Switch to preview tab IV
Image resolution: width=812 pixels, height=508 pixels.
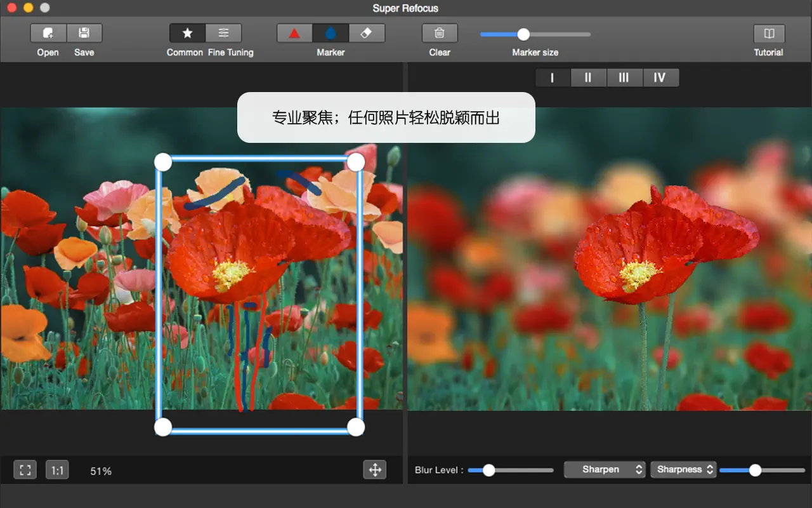click(x=660, y=77)
